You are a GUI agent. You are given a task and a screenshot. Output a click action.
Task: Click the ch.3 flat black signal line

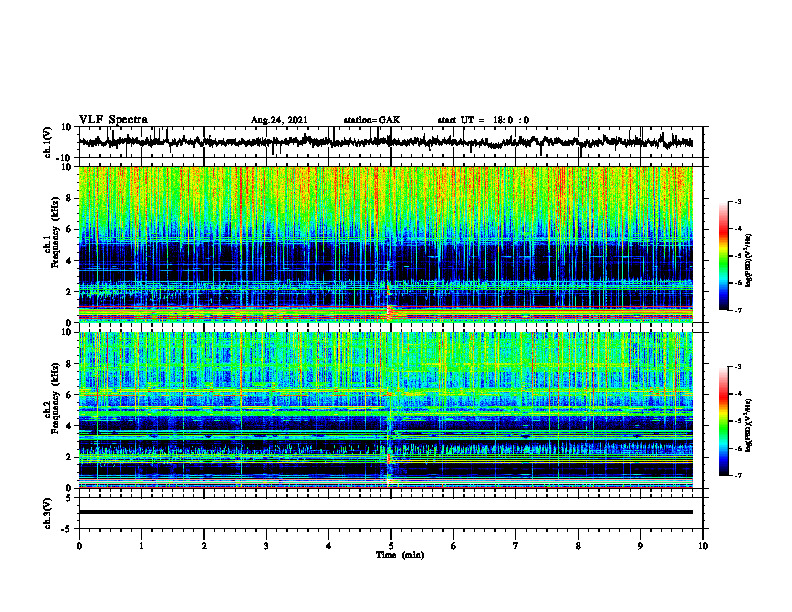pyautogui.click(x=385, y=512)
